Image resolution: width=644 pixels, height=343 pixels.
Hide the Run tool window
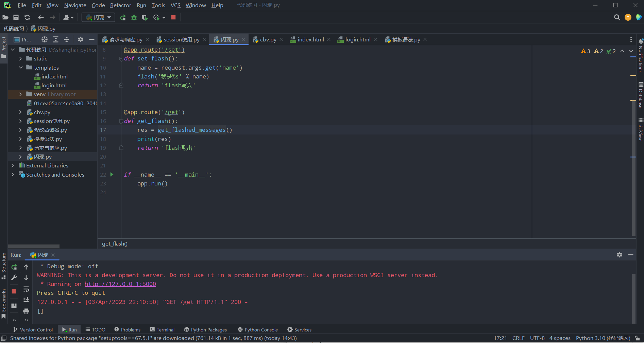pos(631,255)
